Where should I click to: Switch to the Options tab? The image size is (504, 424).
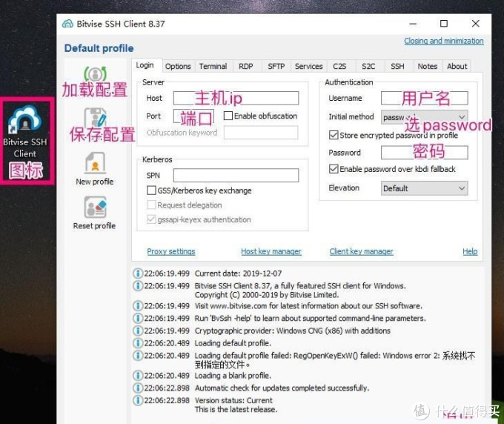tap(178, 66)
